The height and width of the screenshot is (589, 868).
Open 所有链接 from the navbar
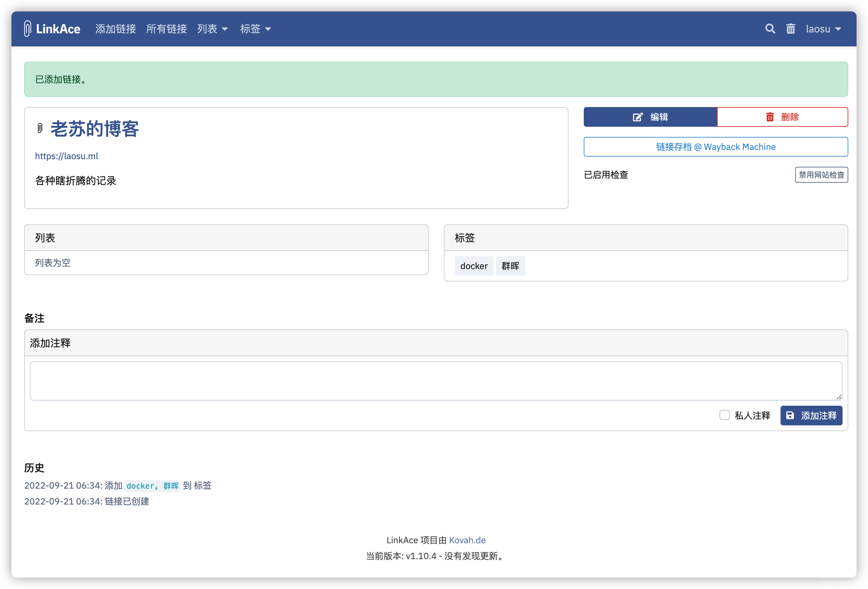166,29
